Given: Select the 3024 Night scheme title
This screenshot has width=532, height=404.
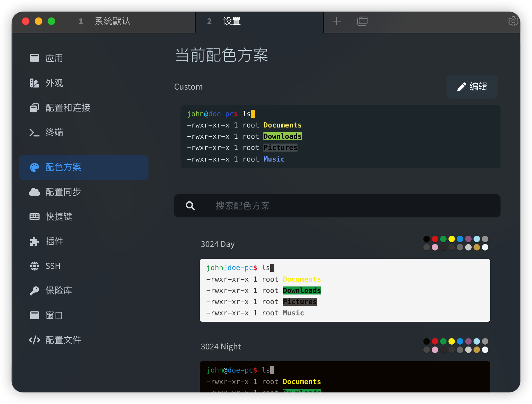Looking at the screenshot, I should pyautogui.click(x=221, y=347).
